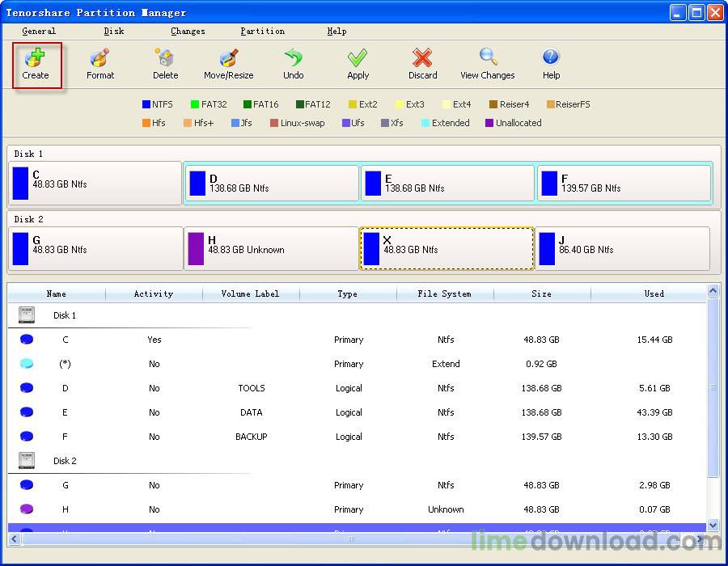
Task: Click the Unallocated purple legend swatch
Action: [489, 124]
